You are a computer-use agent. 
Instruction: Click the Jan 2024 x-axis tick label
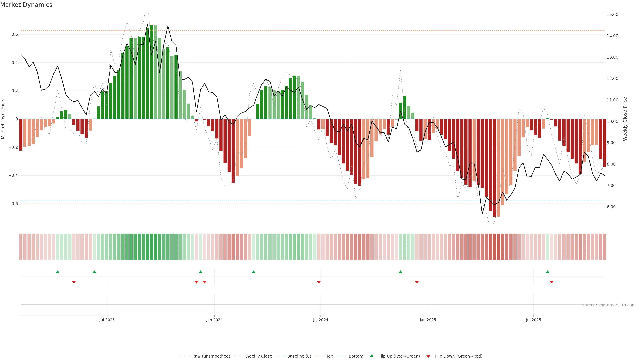pos(214,320)
